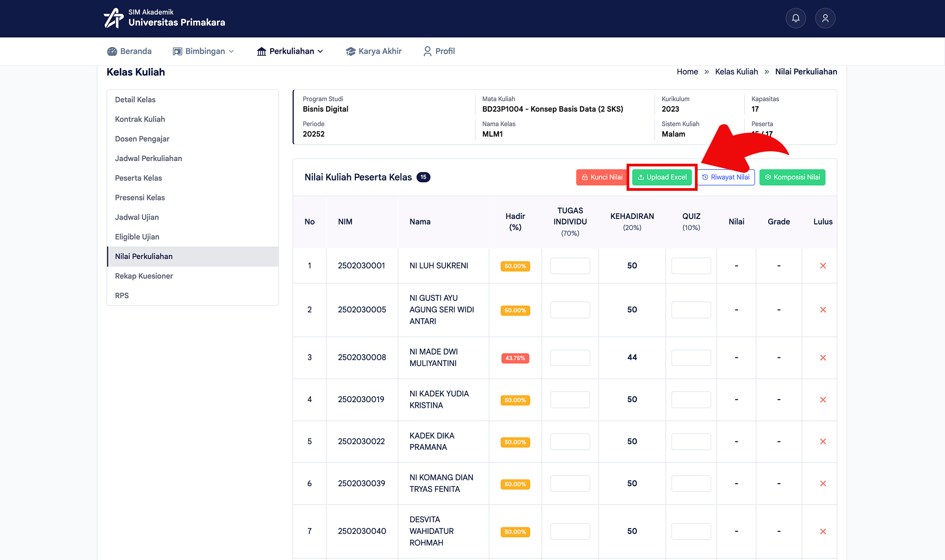Click Tugas Individu field for NIM 2502030019
The image size is (945, 560).
tap(570, 400)
